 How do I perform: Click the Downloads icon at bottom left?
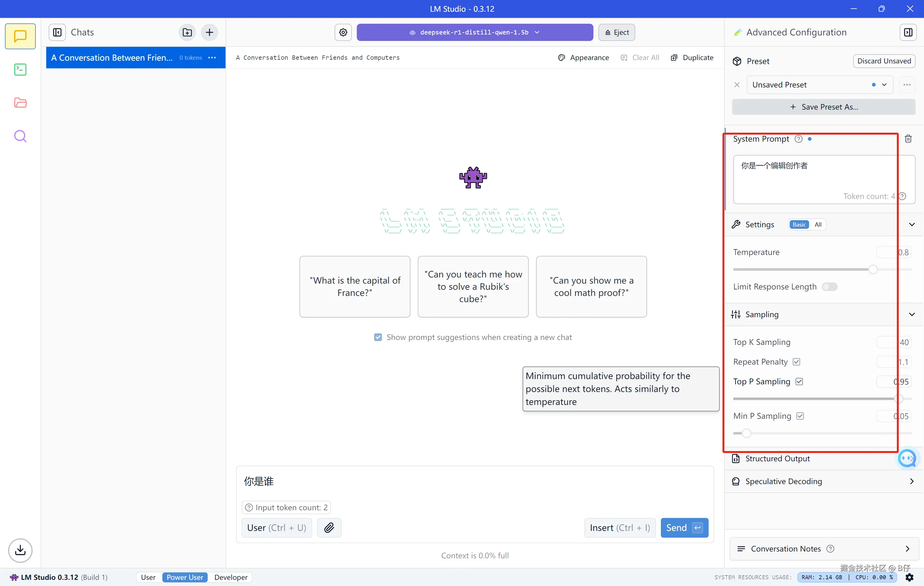tap(20, 550)
